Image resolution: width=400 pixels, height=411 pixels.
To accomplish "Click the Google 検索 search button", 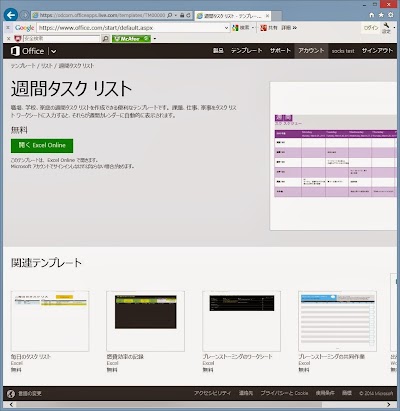I will click(x=241, y=28).
